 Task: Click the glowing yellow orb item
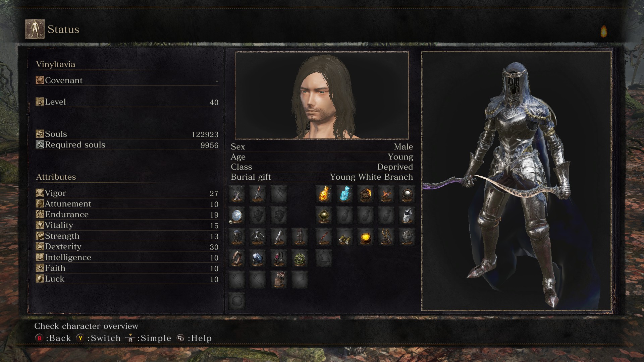tap(366, 237)
